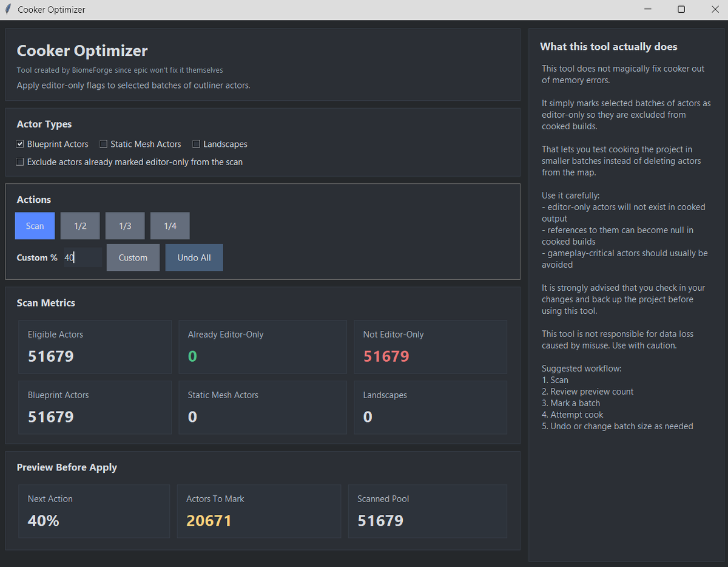Screen dimensions: 728x567
Task: Click the Already Editor-Only value 0
Action: 192,356
